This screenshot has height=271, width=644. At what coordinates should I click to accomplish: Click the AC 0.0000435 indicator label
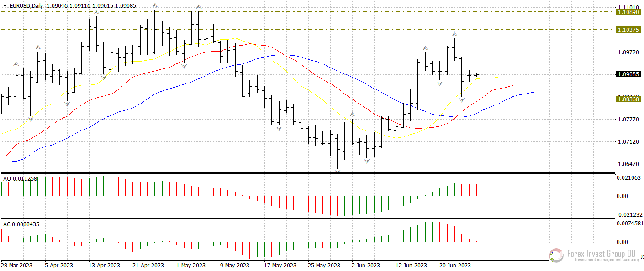[x=21, y=224]
